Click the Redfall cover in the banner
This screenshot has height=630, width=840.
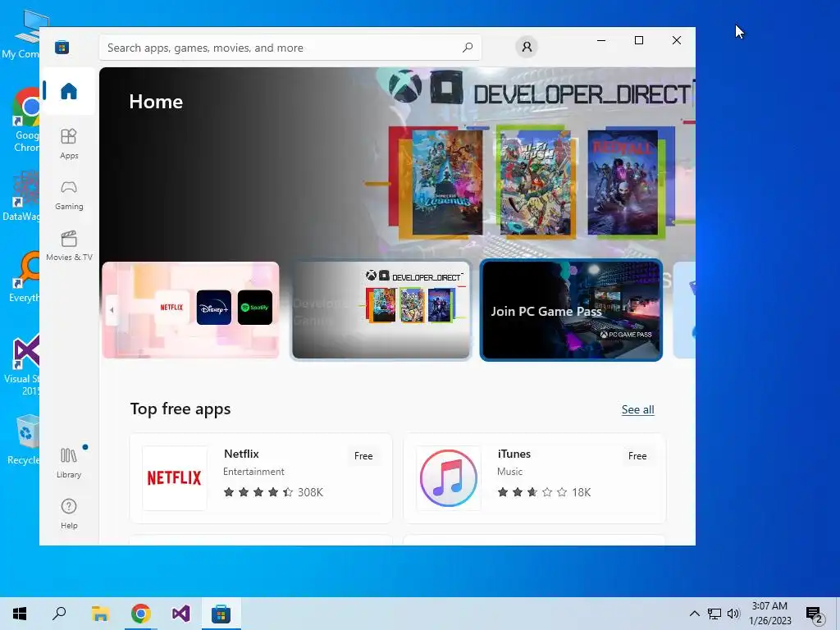point(623,183)
